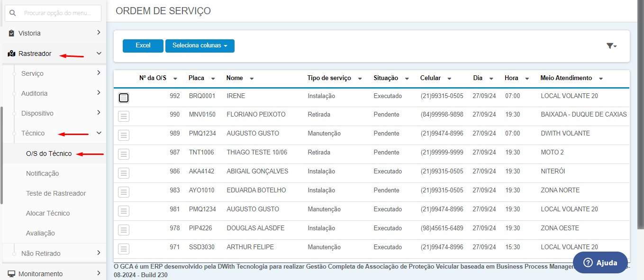Open Celular column dropdown

[449, 79]
